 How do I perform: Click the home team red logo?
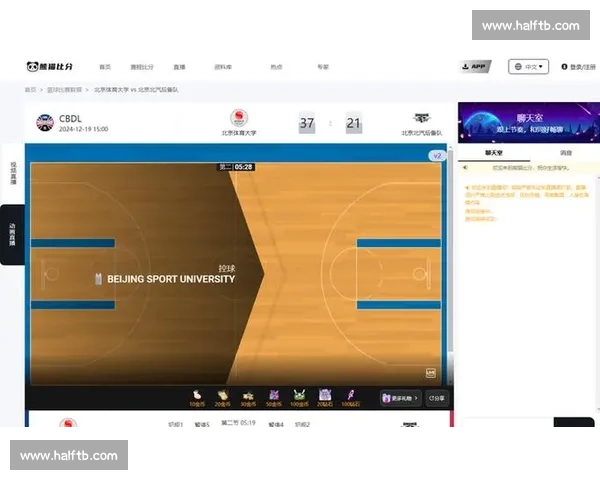tap(239, 118)
